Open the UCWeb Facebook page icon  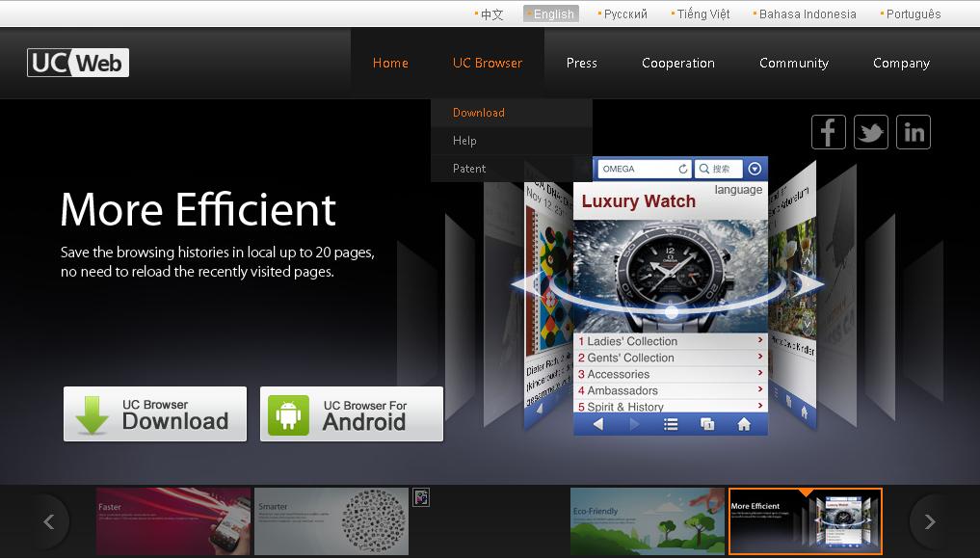coord(828,132)
